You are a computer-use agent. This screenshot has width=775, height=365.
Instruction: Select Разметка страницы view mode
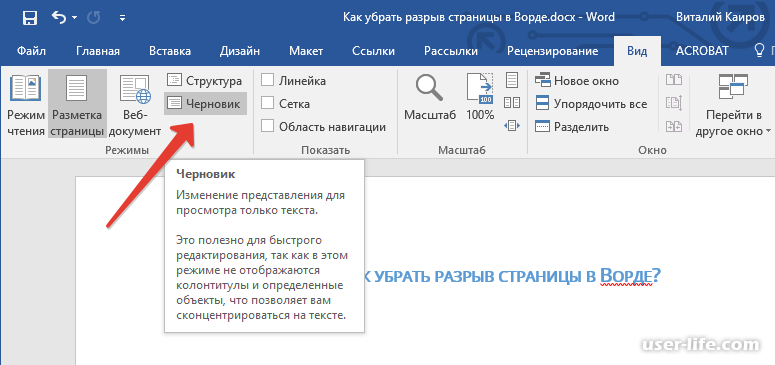click(x=77, y=104)
